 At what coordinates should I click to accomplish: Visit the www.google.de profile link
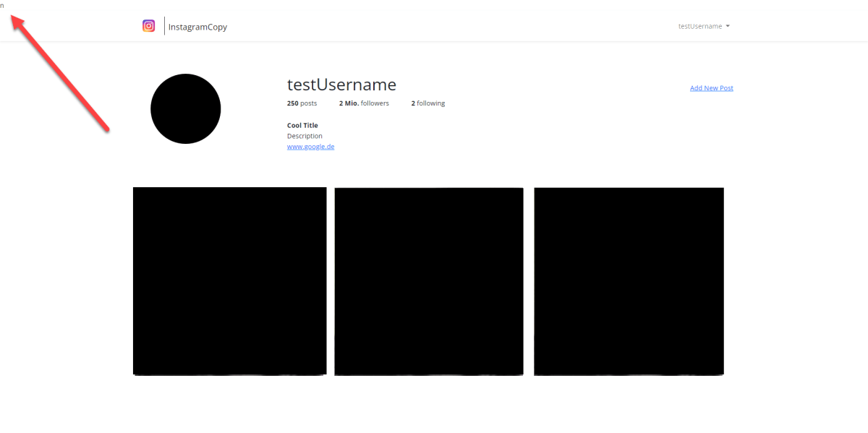(x=310, y=146)
